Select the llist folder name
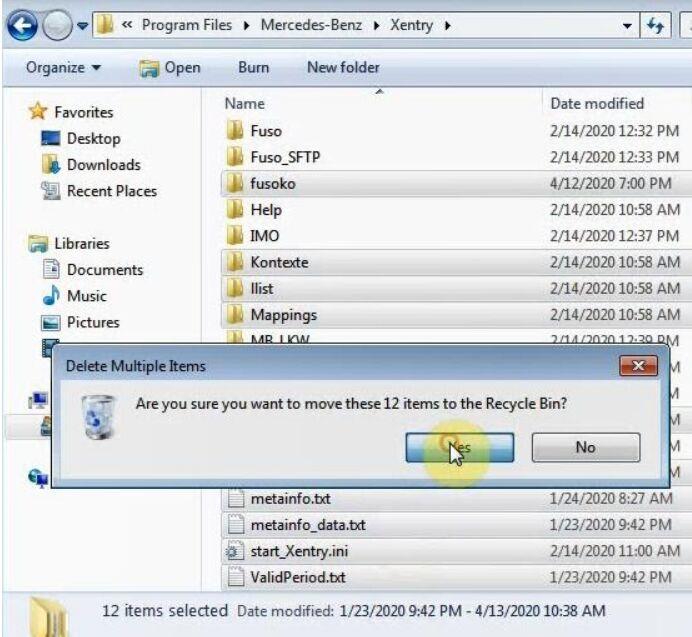 point(262,289)
